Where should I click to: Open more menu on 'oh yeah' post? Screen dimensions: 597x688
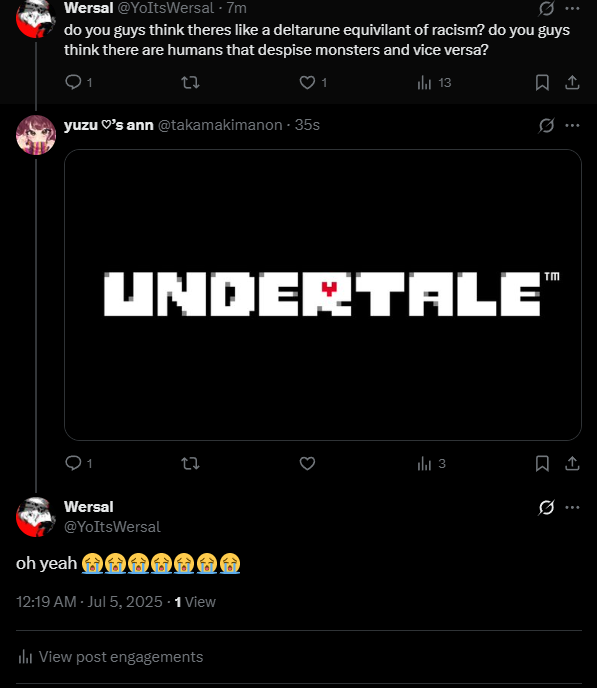572,508
